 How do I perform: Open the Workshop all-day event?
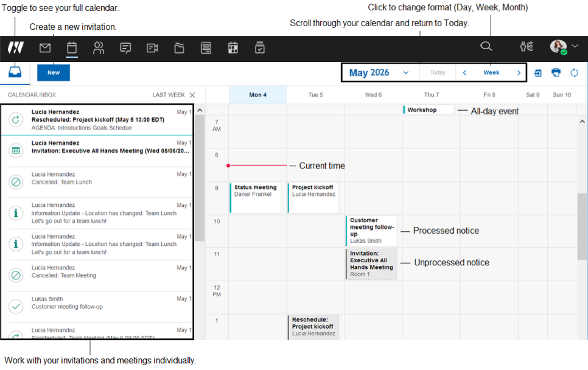click(429, 110)
